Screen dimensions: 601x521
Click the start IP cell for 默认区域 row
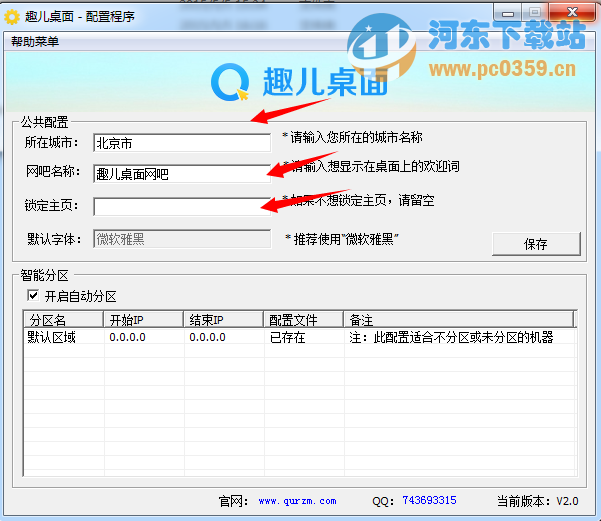click(128, 337)
